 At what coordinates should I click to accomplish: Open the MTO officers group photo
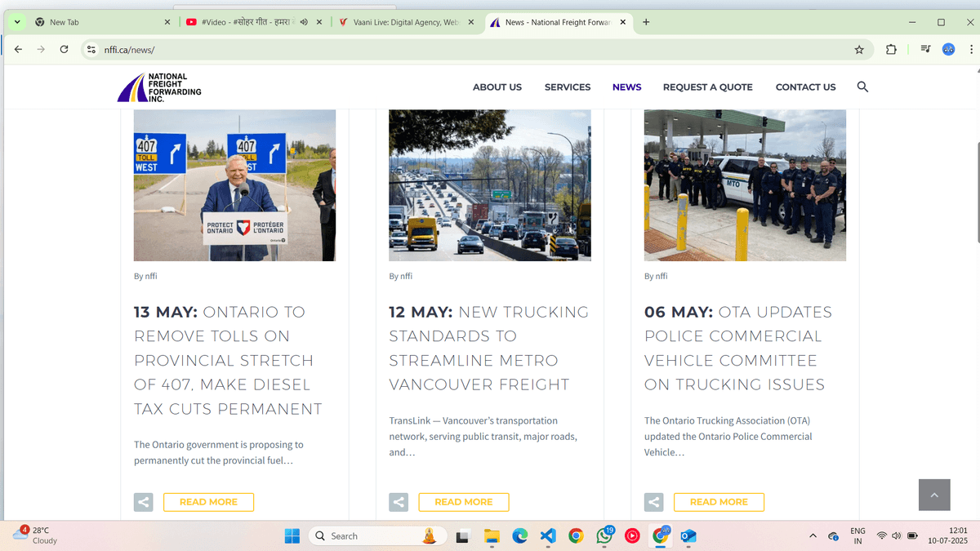tap(745, 185)
